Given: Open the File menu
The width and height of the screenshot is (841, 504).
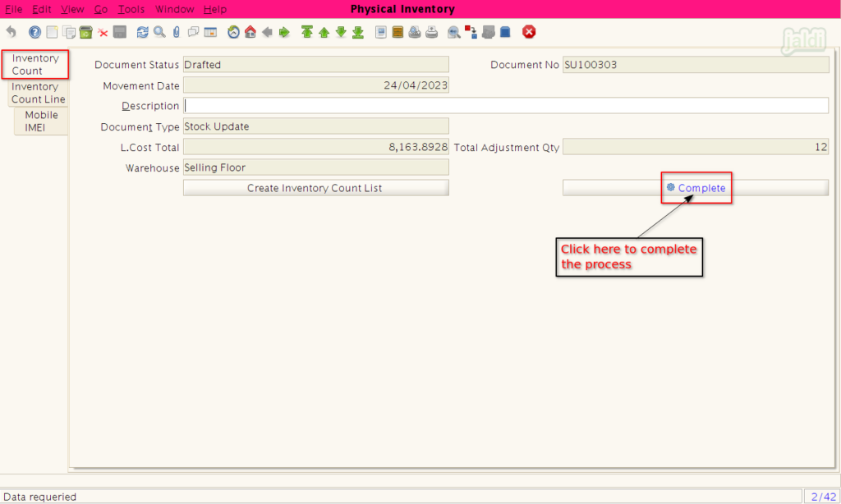Looking at the screenshot, I should (13, 9).
